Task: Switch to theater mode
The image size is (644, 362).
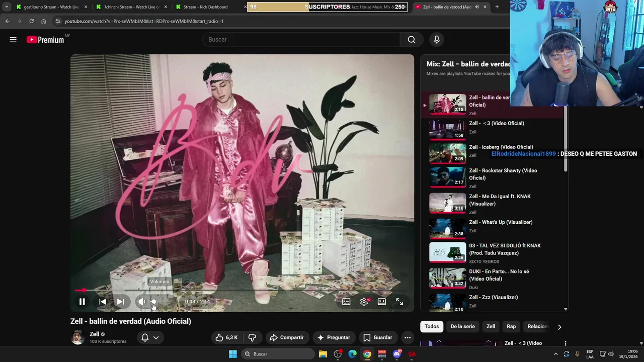Action: (382, 302)
